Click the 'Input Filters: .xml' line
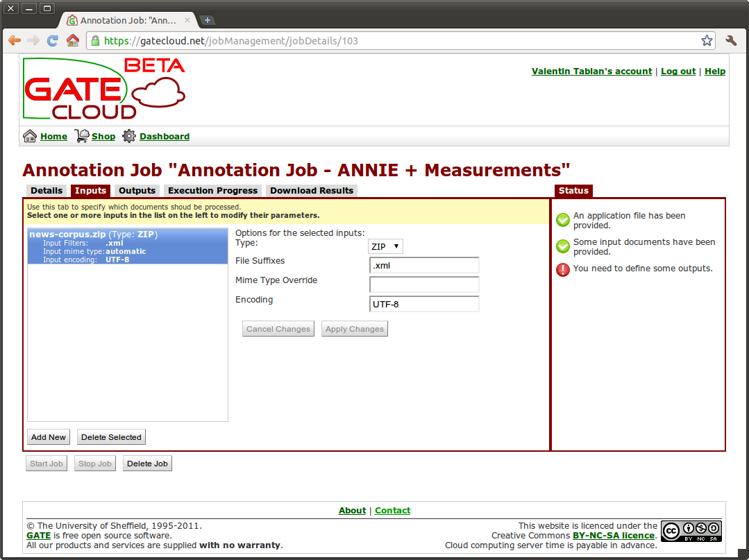This screenshot has height=560, width=749. (83, 243)
